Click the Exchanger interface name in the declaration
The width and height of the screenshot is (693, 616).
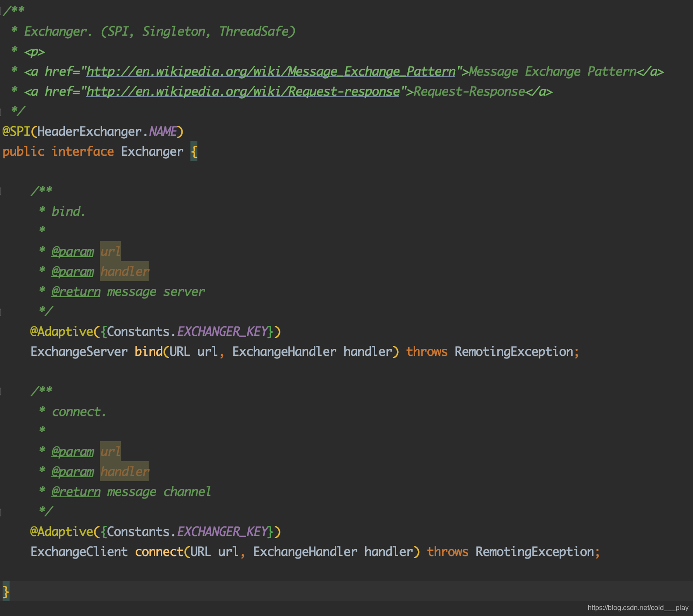click(152, 152)
